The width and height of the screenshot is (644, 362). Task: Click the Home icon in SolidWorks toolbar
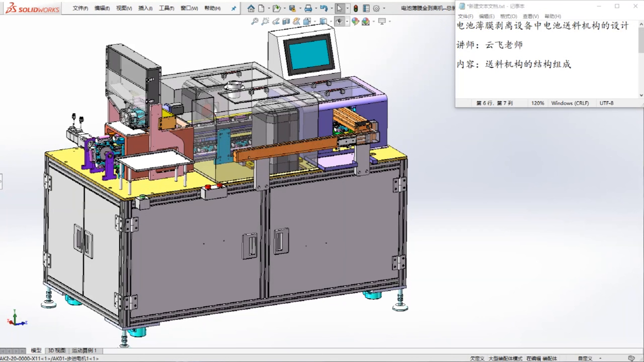[x=251, y=9]
